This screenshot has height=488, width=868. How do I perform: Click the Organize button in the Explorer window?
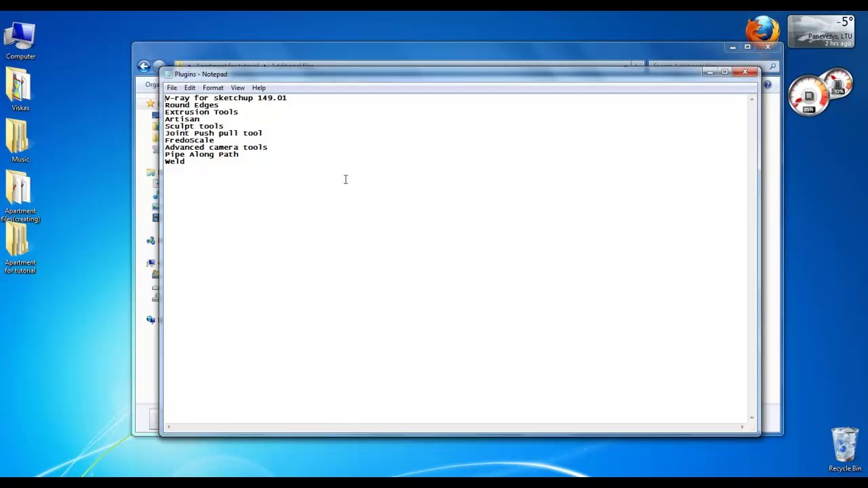153,85
